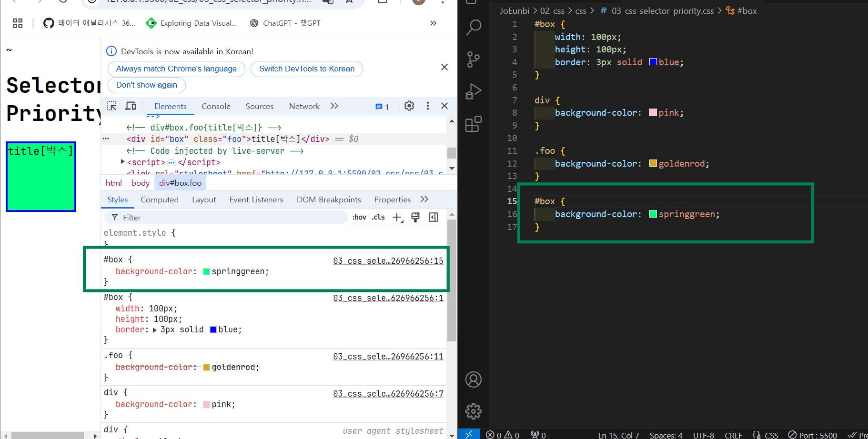The width and height of the screenshot is (868, 439).
Task: Open Manage settings gear in VS Code
Action: pos(473,411)
